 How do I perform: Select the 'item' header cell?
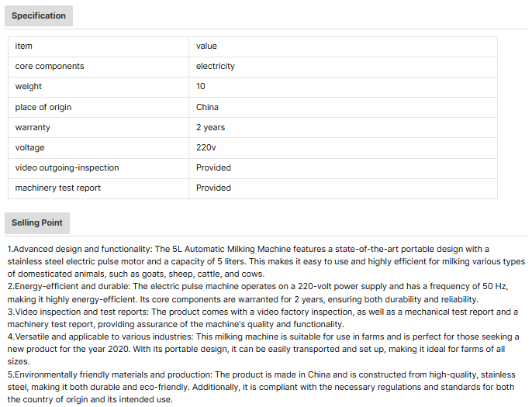point(24,47)
